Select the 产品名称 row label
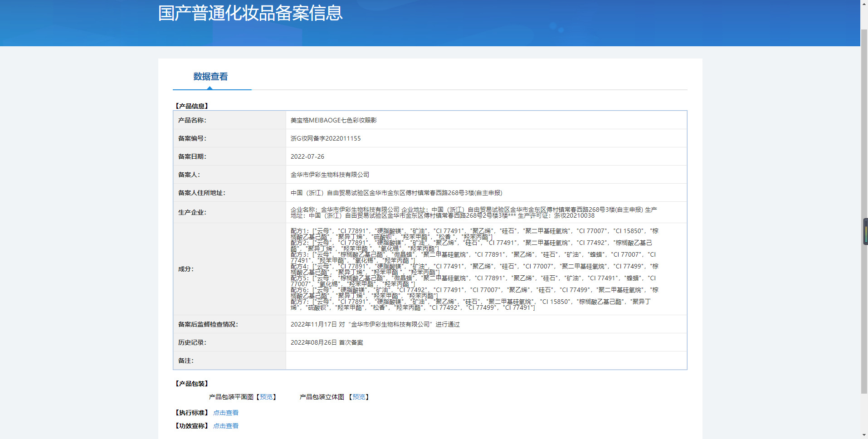 tap(192, 120)
